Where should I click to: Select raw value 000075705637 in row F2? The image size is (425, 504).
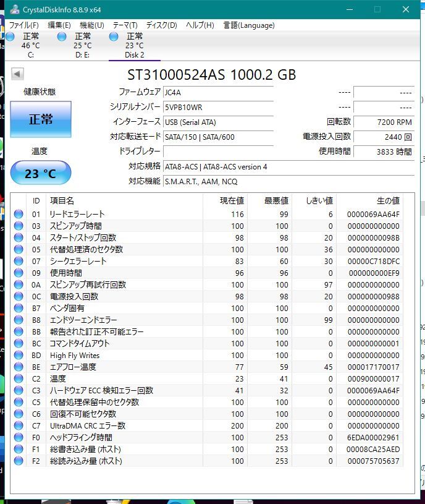point(373,461)
